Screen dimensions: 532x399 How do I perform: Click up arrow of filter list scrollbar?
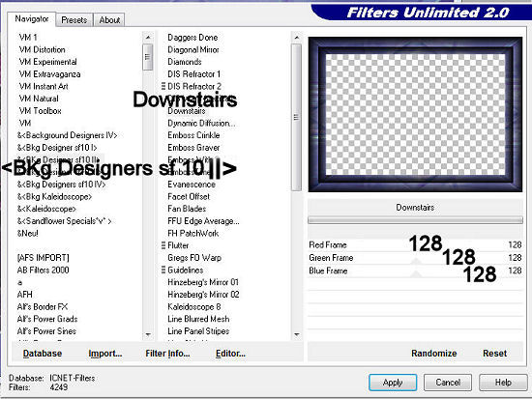(x=297, y=38)
